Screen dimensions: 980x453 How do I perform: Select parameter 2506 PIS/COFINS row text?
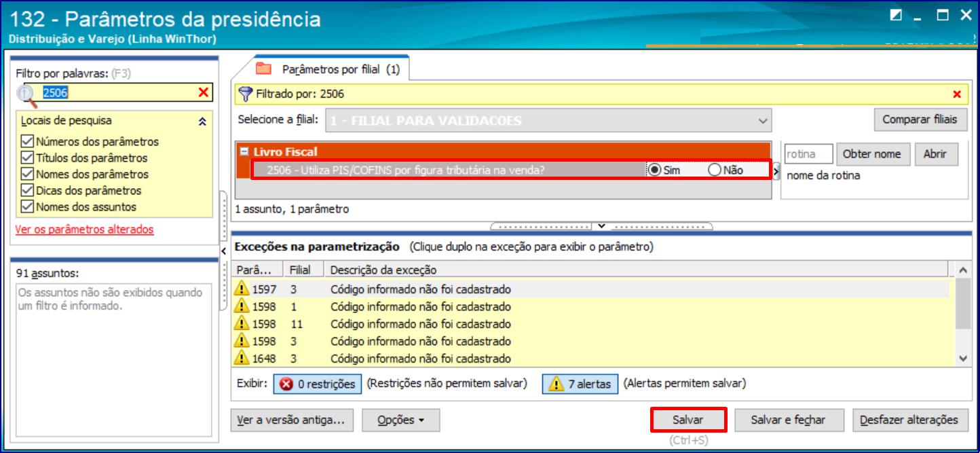pyautogui.click(x=405, y=170)
